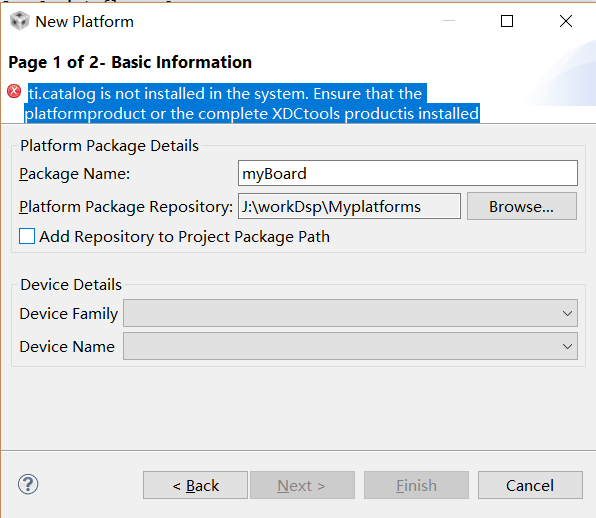Viewport: 596px width, 518px height.
Task: Click the 'Platform Package Repository:' label
Action: 126,207
